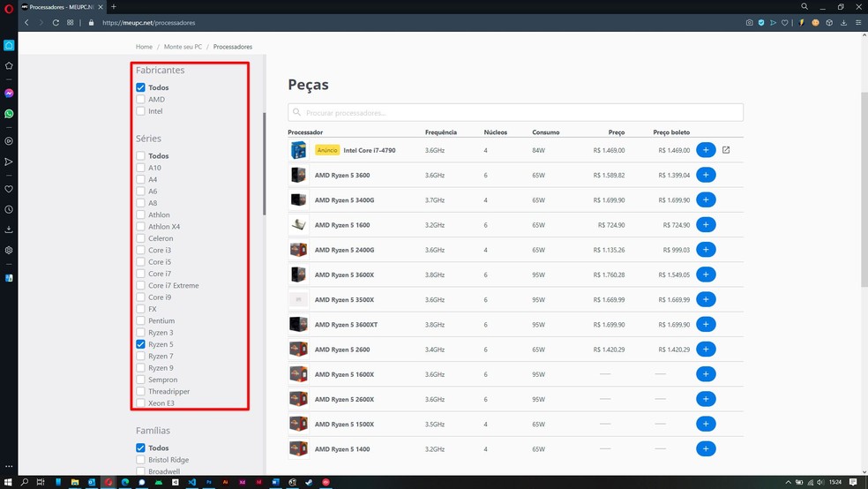Open the ad blocker shield icon
Screen dimensions: 868x489
[x=761, y=23]
